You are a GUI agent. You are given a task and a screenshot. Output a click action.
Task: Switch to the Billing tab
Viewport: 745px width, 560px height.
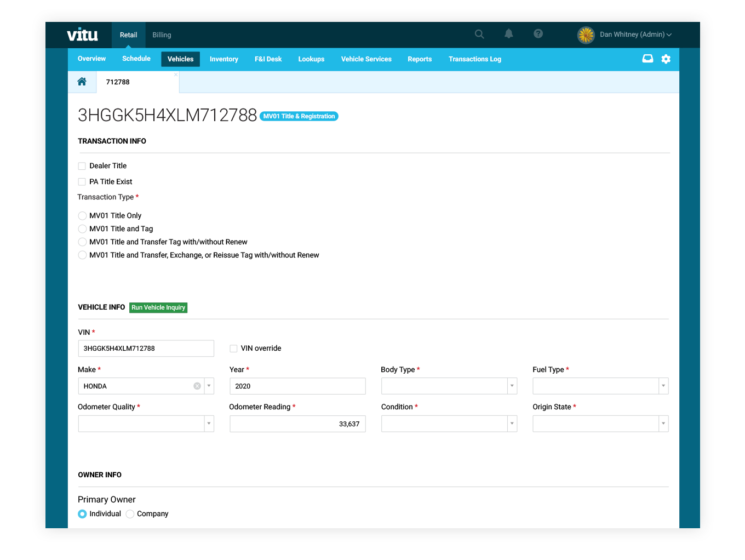[x=162, y=35]
